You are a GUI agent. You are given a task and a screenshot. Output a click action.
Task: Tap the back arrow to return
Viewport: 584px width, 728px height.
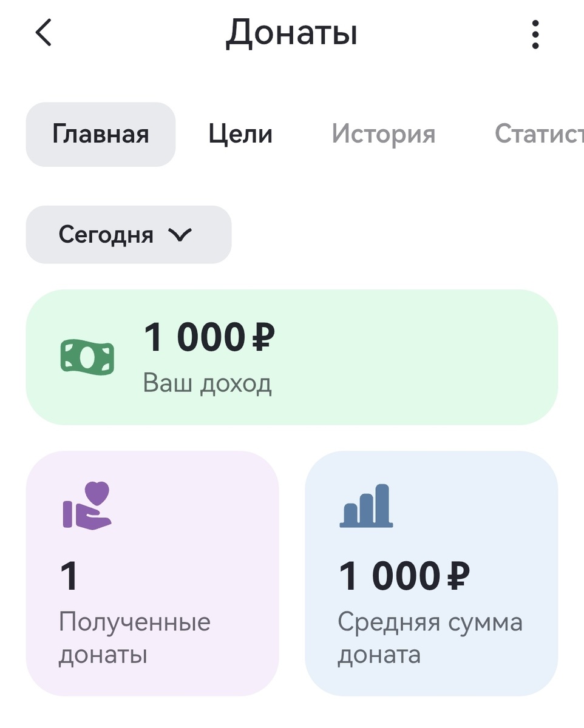(43, 33)
